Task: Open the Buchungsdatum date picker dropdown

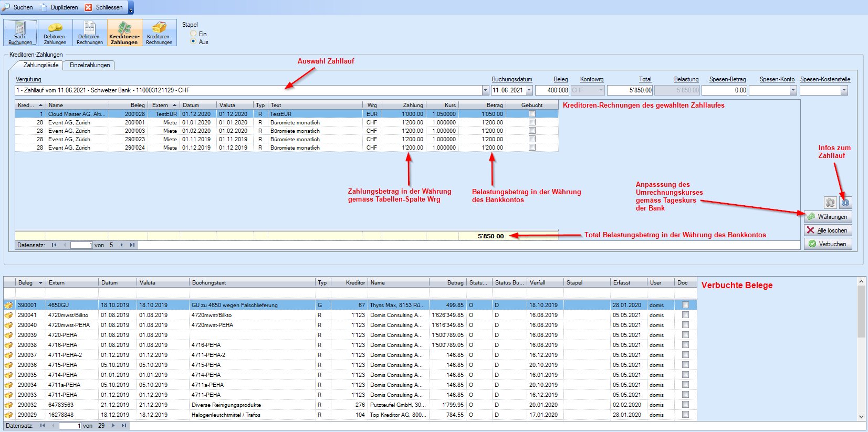Action: (529, 90)
